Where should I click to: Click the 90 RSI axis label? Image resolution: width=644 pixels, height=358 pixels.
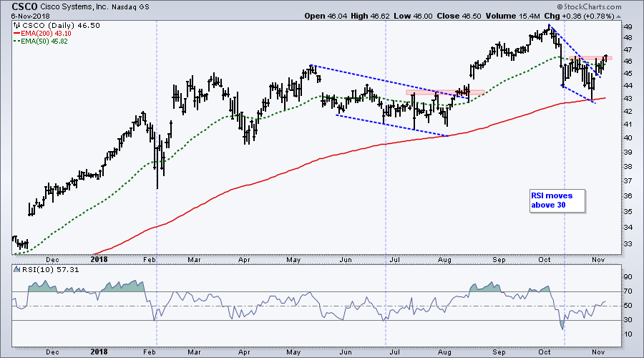[x=628, y=277]
